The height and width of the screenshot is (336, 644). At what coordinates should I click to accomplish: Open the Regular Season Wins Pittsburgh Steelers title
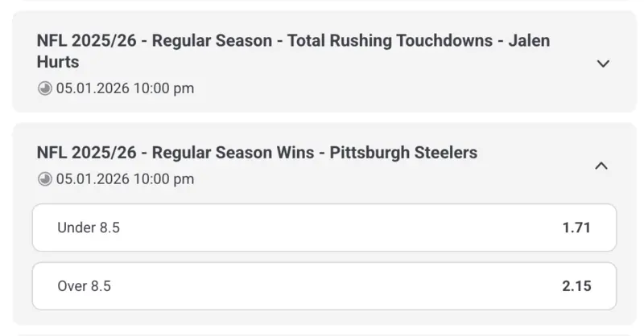point(257,153)
